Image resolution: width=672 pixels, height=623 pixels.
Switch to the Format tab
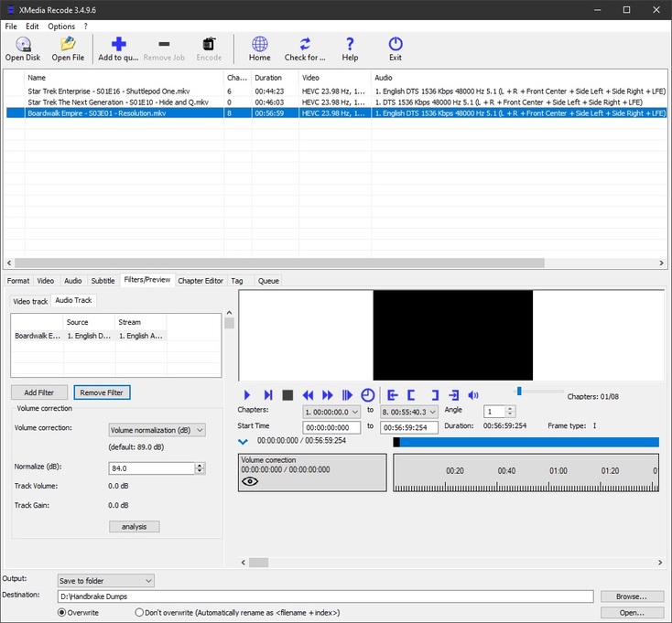coord(18,281)
